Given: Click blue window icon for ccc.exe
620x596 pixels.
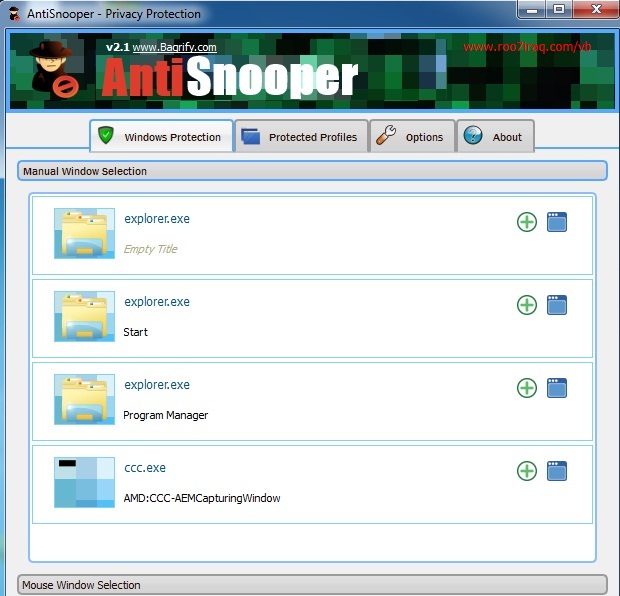Looking at the screenshot, I should tap(557, 471).
